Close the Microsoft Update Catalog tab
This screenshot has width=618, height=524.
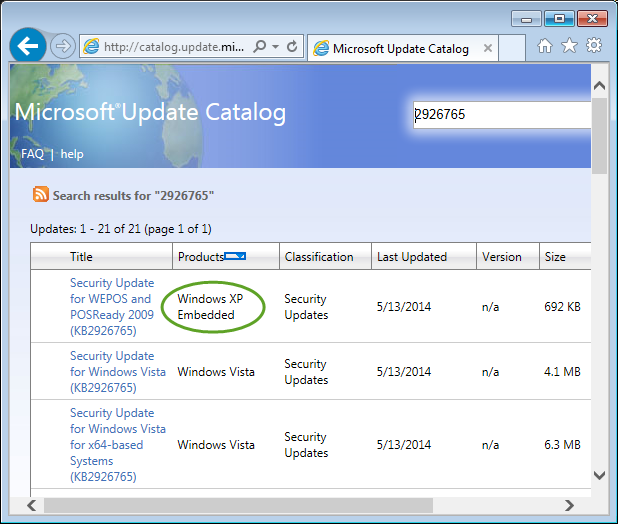pos(488,48)
